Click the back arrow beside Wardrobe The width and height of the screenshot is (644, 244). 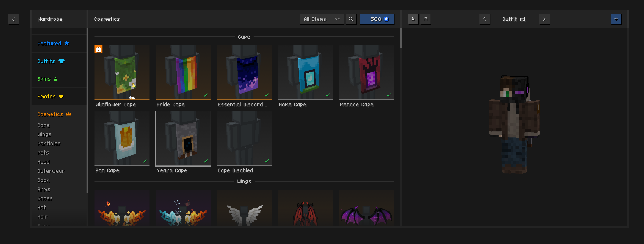tap(13, 19)
